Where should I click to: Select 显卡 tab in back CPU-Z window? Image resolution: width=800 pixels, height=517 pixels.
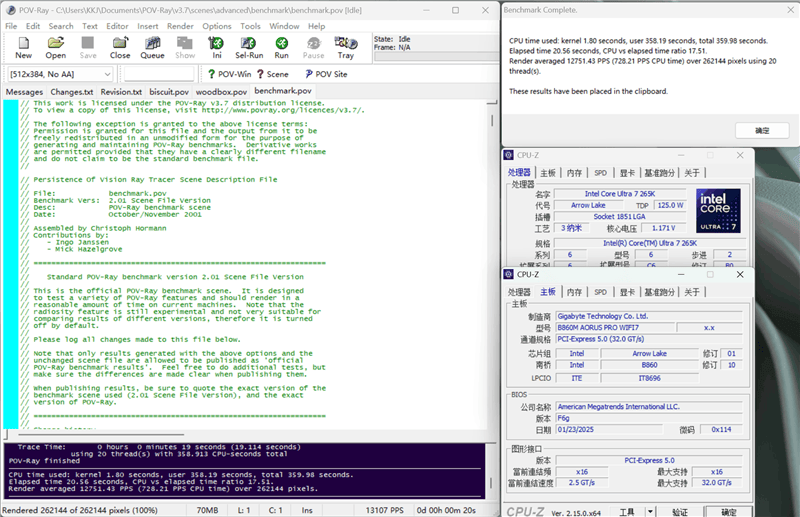pos(627,173)
